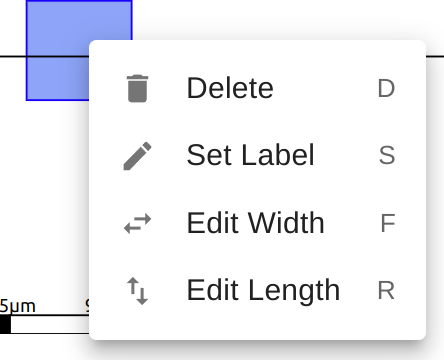444x360 pixels.
Task: Click the vertical arrows Edit Length icon
Action: tap(138, 291)
